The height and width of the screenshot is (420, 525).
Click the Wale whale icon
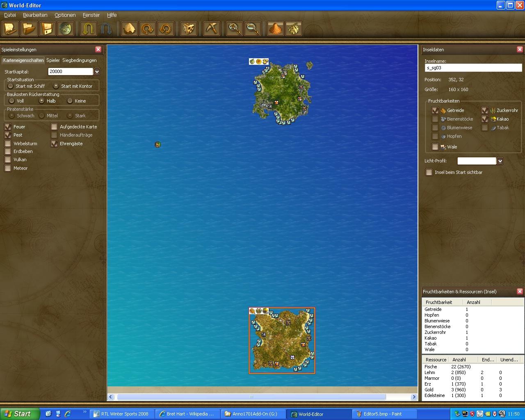coord(443,147)
